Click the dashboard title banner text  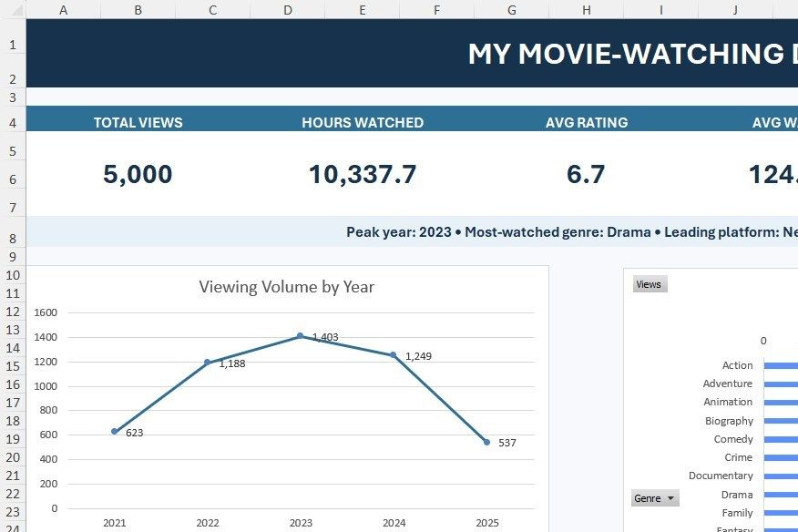pos(632,54)
